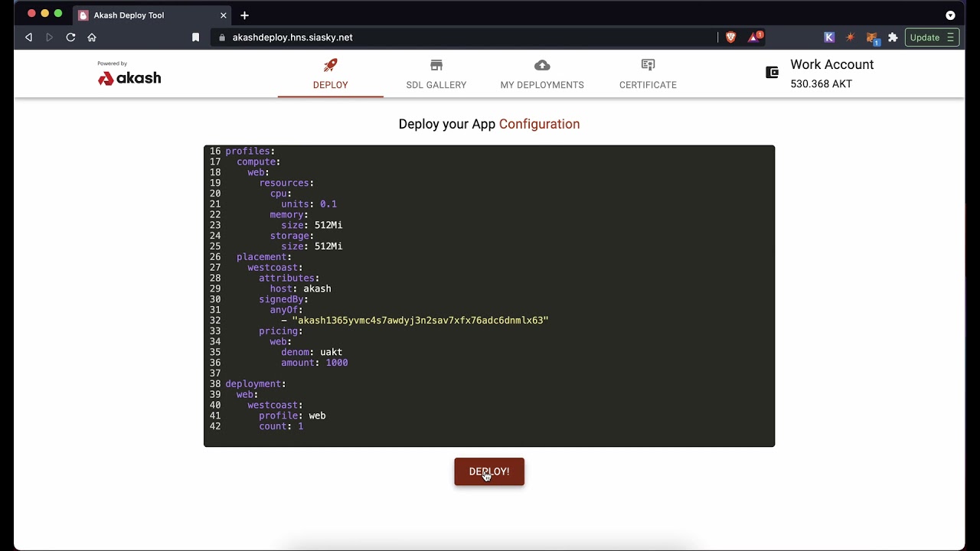Select the DEPLOY tab label
Viewport: 980px width, 551px height.
[331, 85]
